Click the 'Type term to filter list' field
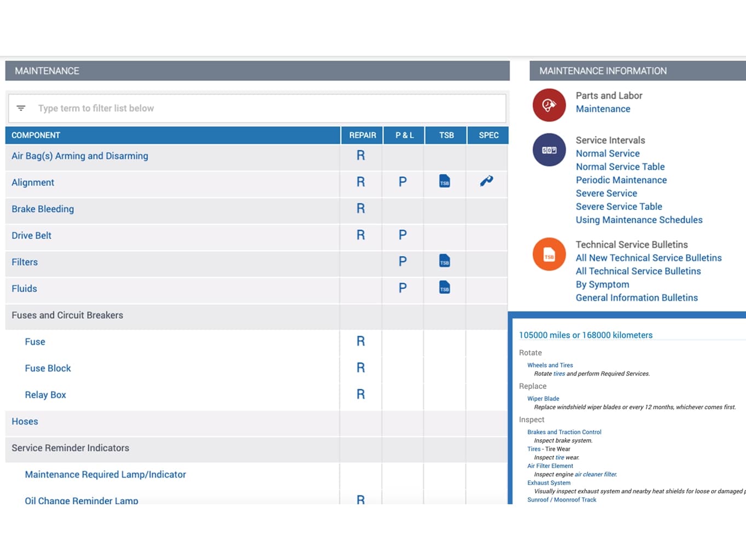Screen dimensions: 746x560 point(257,108)
